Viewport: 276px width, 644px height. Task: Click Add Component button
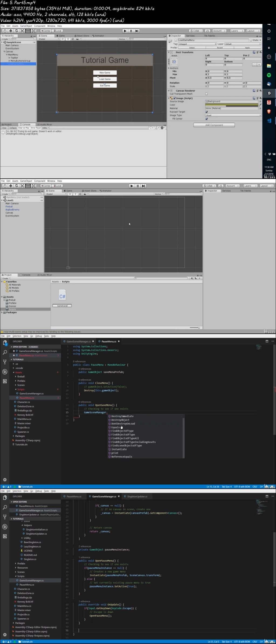(214, 125)
